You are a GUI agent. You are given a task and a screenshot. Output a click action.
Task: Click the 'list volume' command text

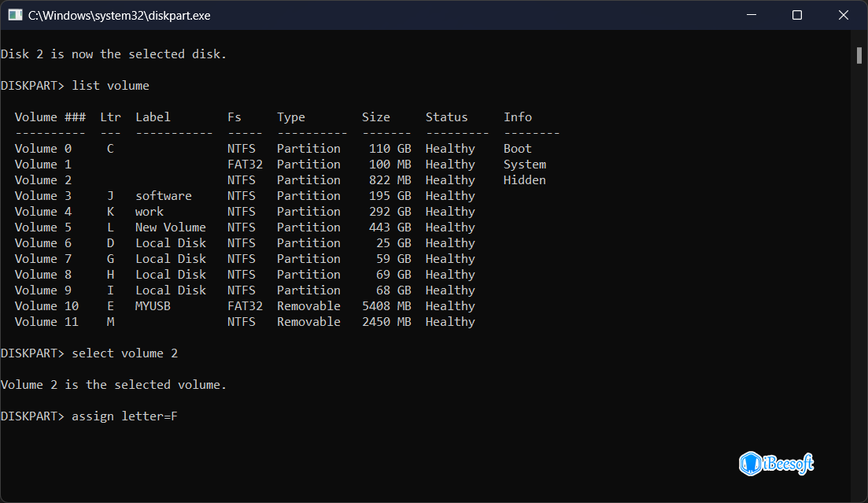[110, 85]
